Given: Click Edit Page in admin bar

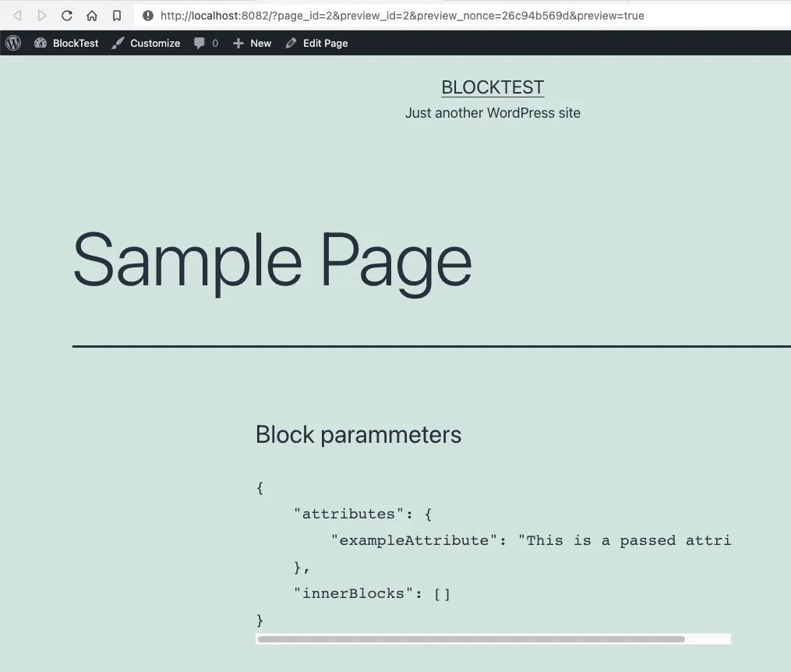Looking at the screenshot, I should point(316,43).
